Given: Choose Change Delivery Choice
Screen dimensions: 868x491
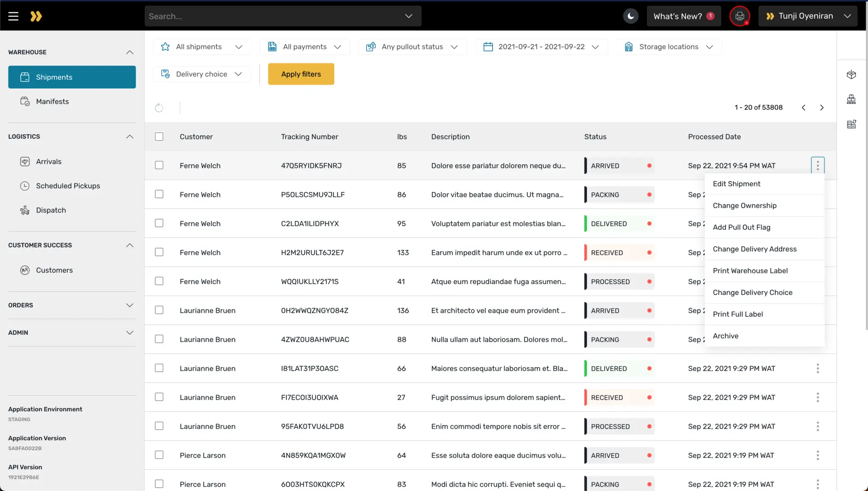Looking at the screenshot, I should coord(764,292).
